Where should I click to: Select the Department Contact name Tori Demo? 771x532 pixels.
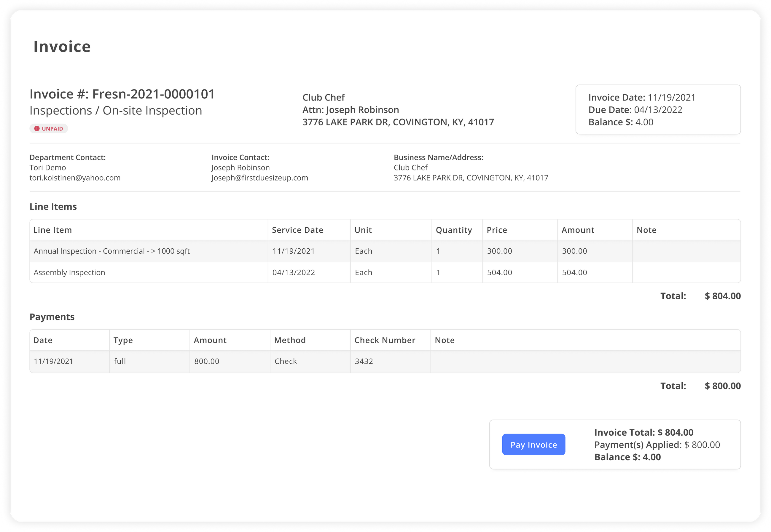(48, 167)
